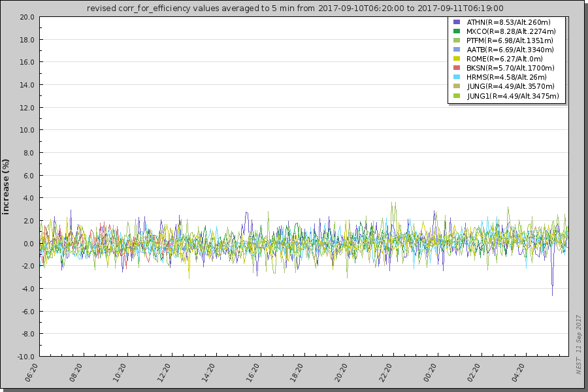Image resolution: width=588 pixels, height=392 pixels.
Task: Click the -10.0 y-axis value label
Action: coord(25,357)
